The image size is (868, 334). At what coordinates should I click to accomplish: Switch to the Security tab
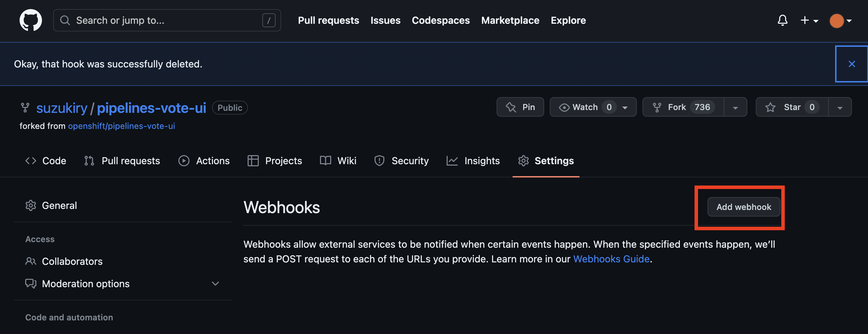coord(401,161)
